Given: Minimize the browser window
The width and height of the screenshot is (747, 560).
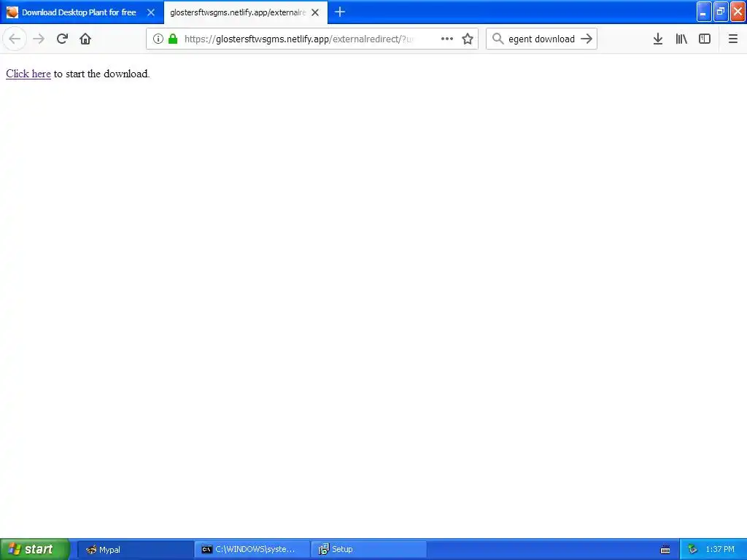Looking at the screenshot, I should point(704,12).
